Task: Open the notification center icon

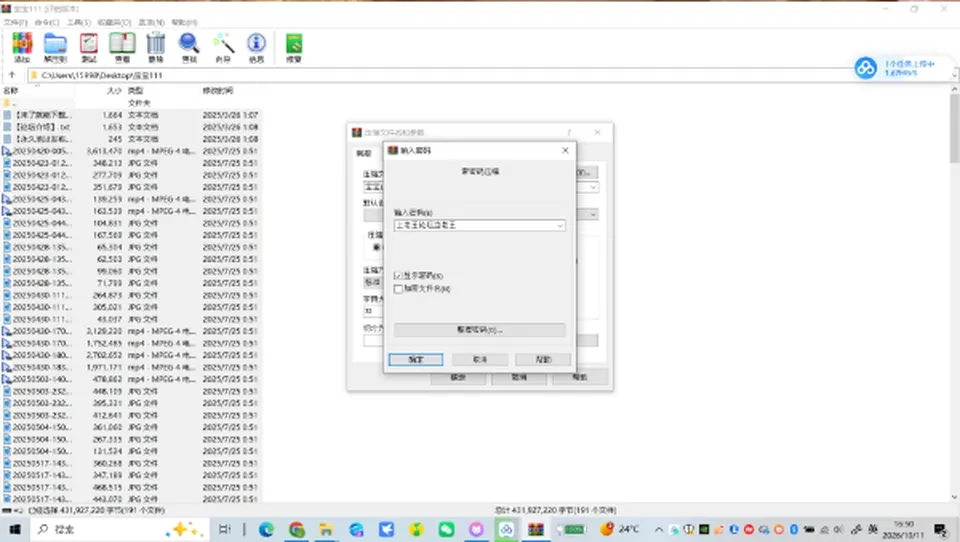Action: tap(941, 529)
